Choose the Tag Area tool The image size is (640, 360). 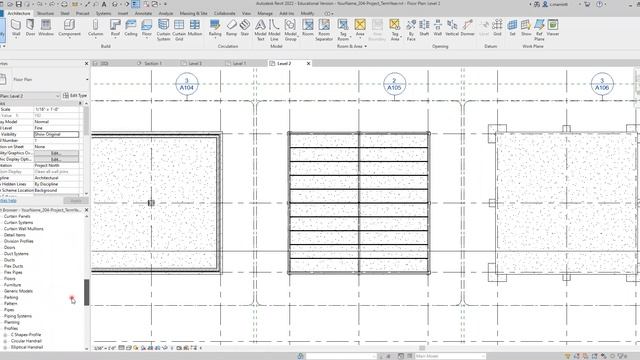click(395, 29)
